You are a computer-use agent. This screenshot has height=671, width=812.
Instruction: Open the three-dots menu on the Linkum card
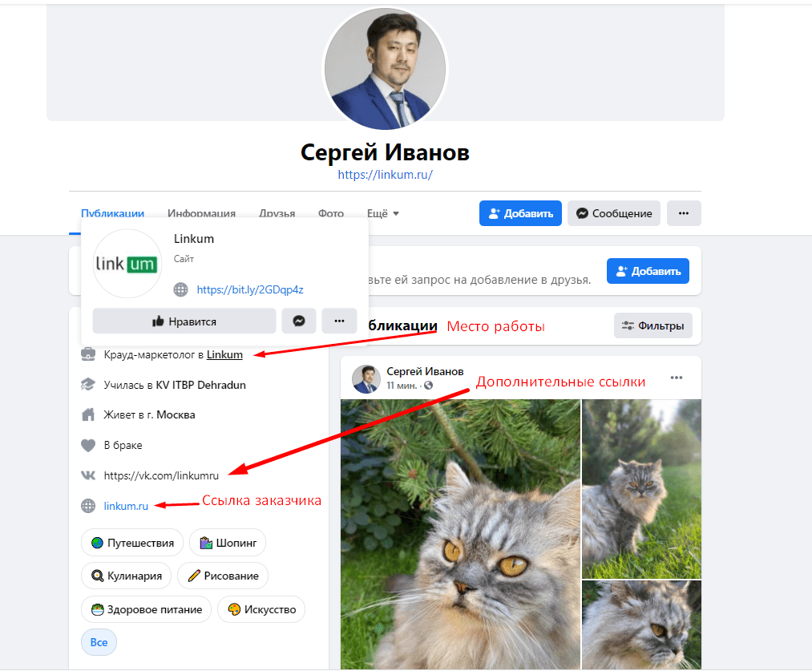339,321
